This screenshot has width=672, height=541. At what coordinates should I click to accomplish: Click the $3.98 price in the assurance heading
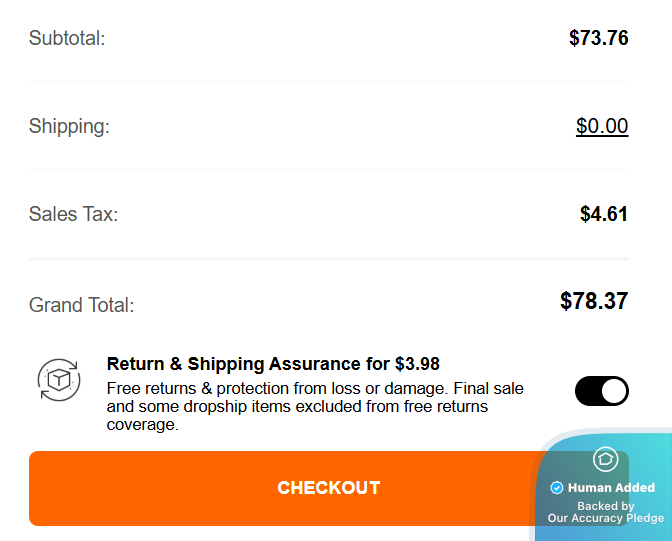tap(417, 364)
